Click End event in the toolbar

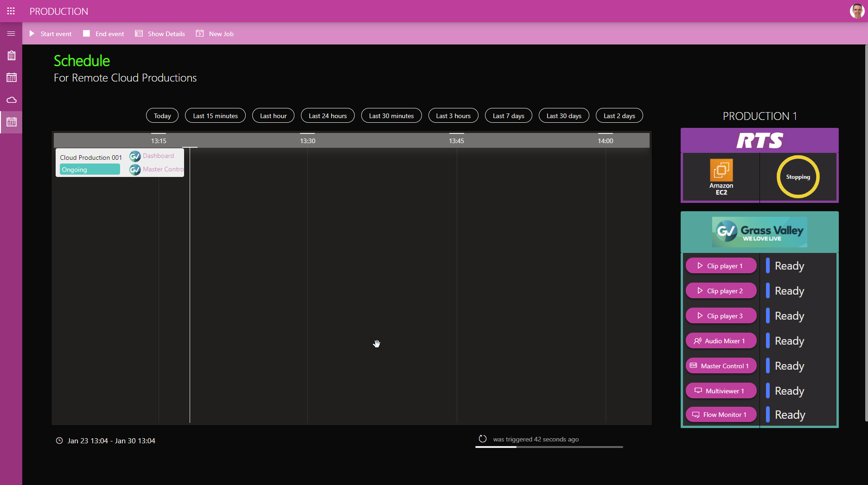104,34
